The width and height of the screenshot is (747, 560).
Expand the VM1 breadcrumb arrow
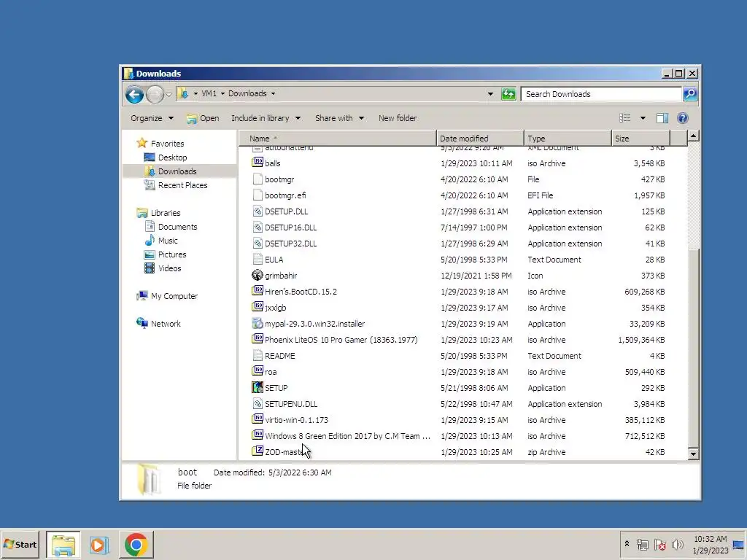click(222, 94)
